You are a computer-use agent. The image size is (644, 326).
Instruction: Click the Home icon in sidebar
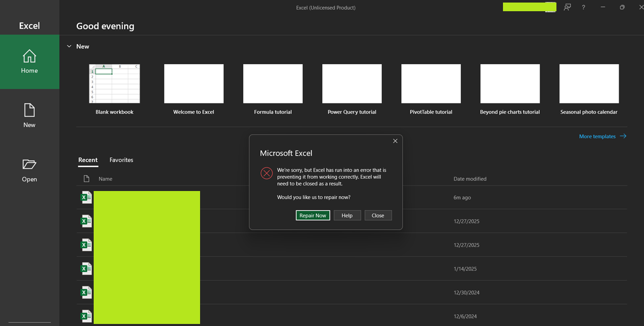(x=30, y=56)
